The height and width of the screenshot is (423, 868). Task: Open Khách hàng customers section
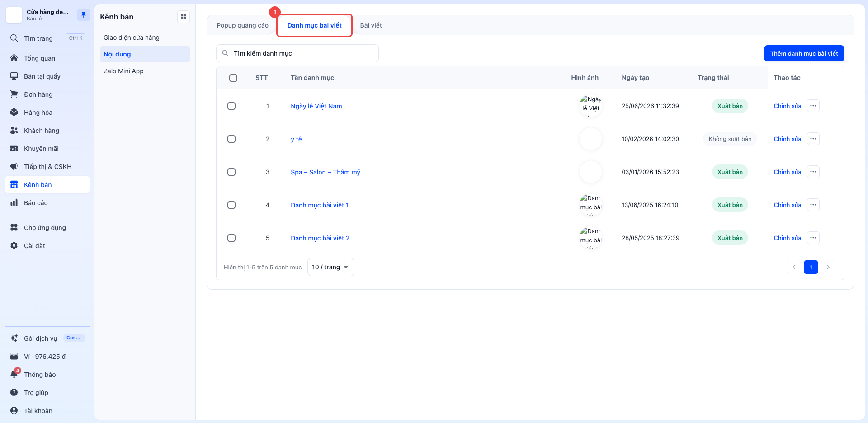tap(47, 131)
